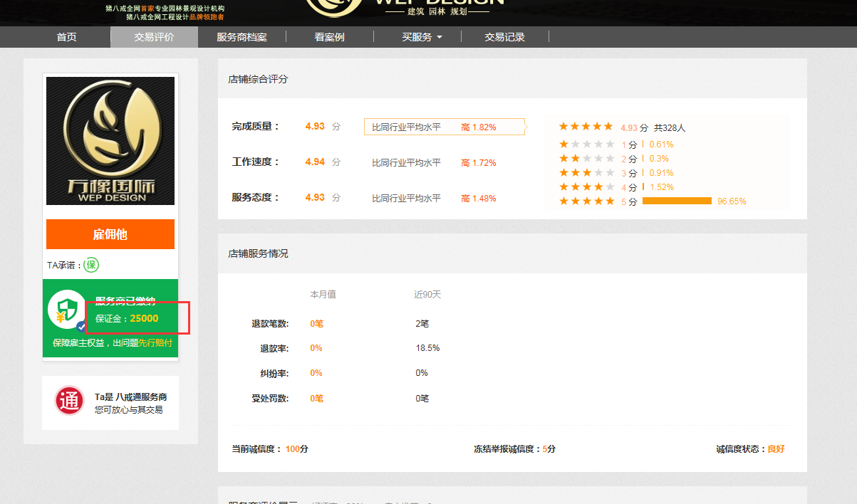Open the 首页 navigation tab
The height and width of the screenshot is (504, 857).
[x=66, y=37]
